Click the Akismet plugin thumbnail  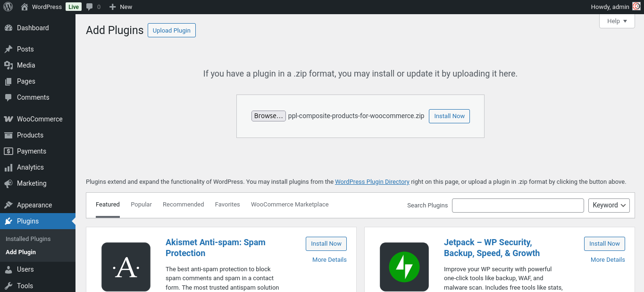pyautogui.click(x=126, y=267)
